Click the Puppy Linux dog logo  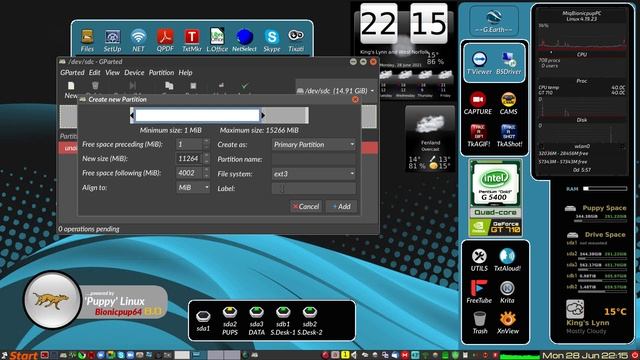(52, 300)
